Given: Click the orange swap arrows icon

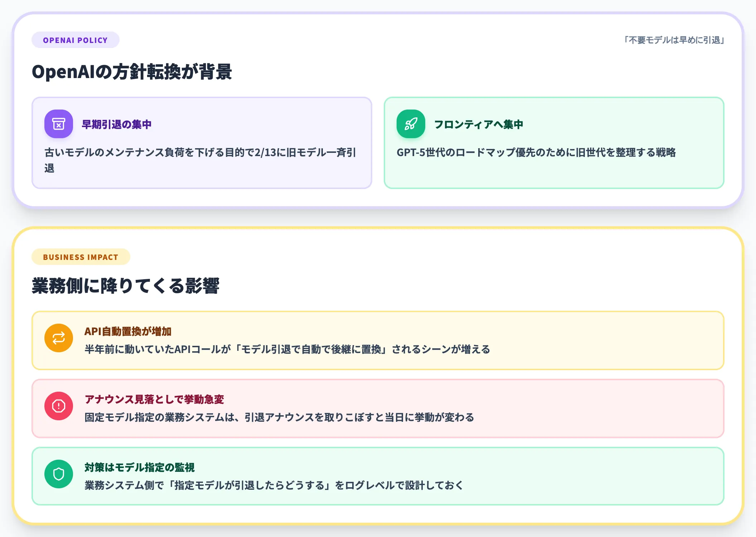Looking at the screenshot, I should click(x=59, y=338).
